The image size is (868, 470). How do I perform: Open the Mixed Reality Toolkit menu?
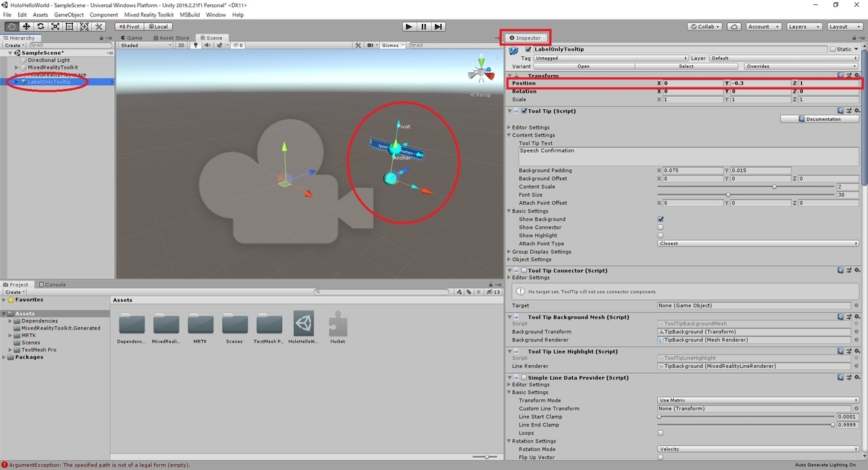149,14
